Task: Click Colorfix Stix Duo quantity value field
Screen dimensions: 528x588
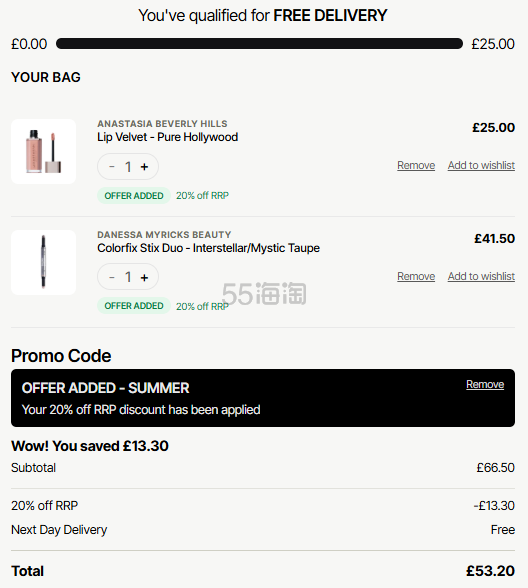Action: pyautogui.click(x=128, y=277)
